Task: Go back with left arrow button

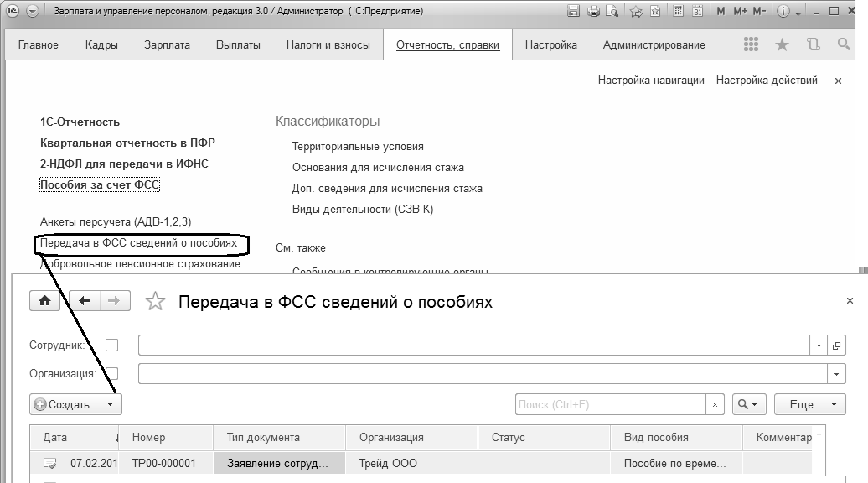Action: click(x=84, y=301)
